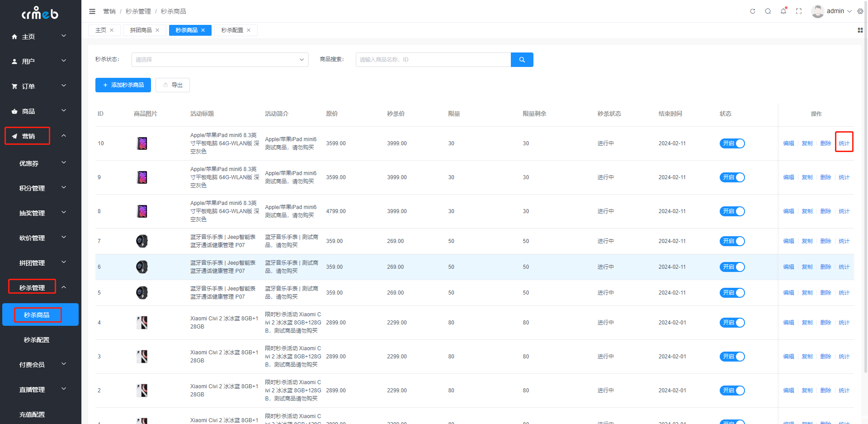Screen dimensions: 868x424
Task: Expand the 优惠券 submenu
Action: pyautogui.click(x=42, y=163)
